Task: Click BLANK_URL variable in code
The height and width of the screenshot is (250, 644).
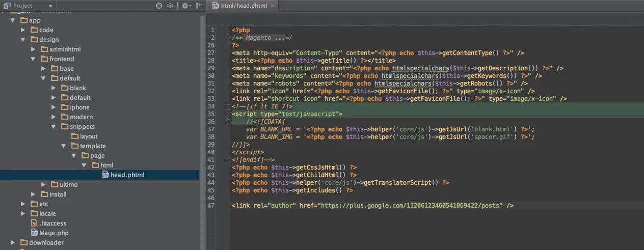Action: click(x=276, y=129)
